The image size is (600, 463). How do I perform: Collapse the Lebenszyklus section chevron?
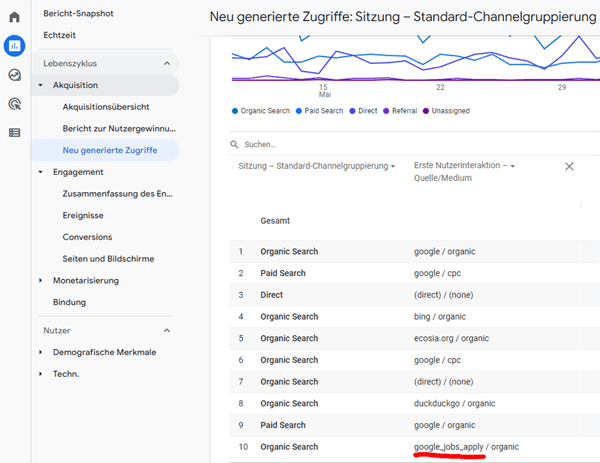[167, 64]
